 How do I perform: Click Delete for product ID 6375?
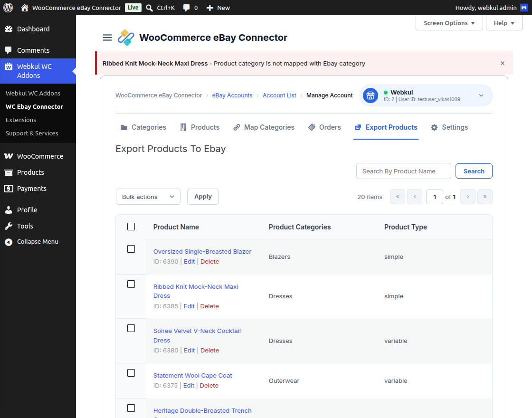[x=209, y=385]
